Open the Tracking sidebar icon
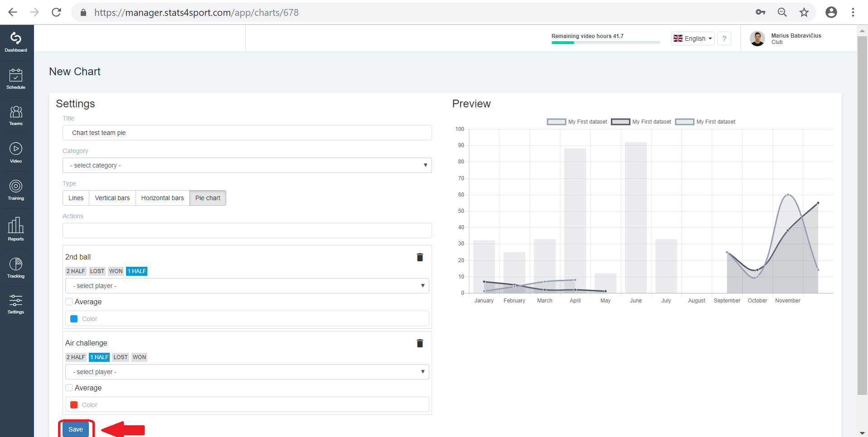This screenshot has height=437, width=868. (x=16, y=267)
